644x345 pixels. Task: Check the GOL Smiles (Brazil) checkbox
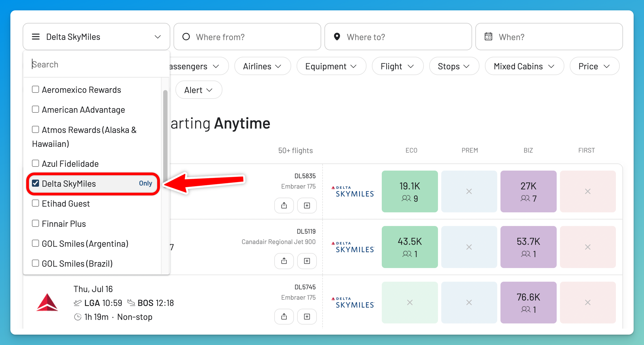35,263
